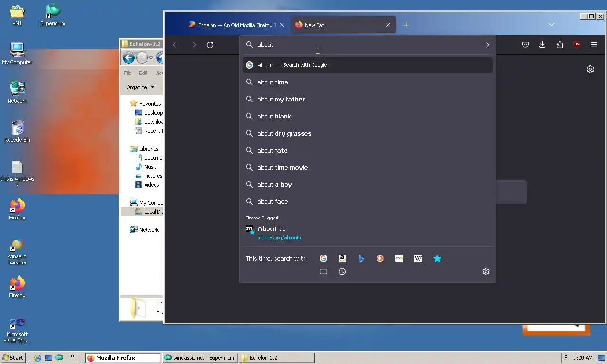Open search settings gear in dropdown

486,272
